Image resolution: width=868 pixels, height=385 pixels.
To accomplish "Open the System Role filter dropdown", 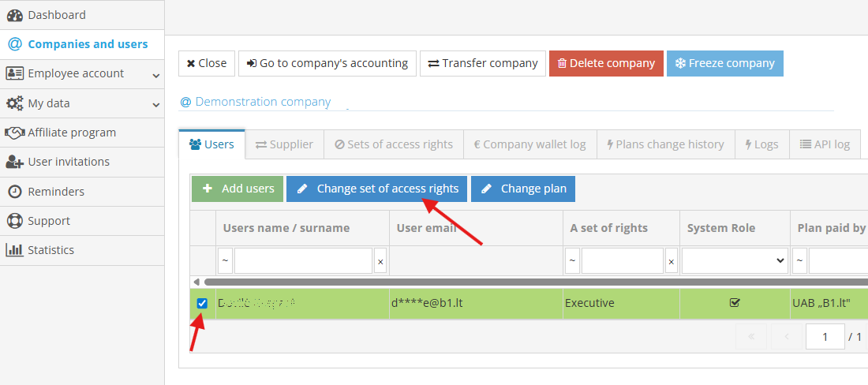I will click(x=735, y=260).
